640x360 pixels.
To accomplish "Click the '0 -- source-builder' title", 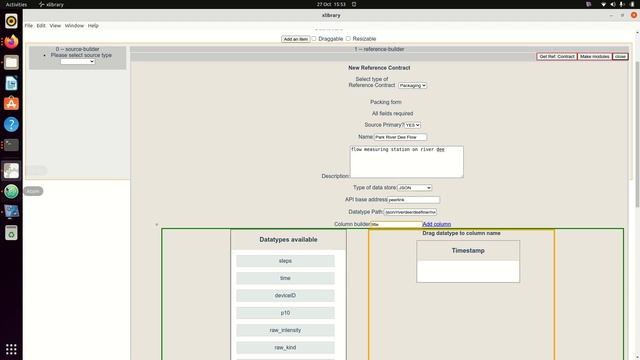I will coord(78,49).
